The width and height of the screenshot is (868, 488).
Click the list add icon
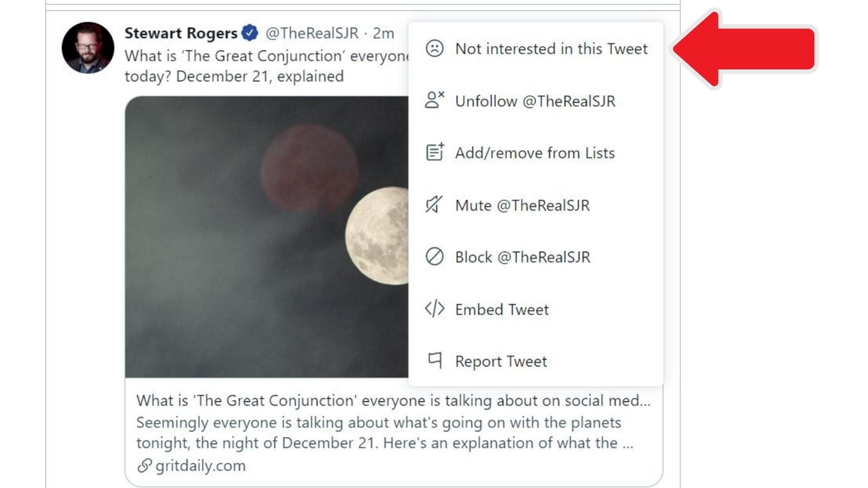tap(435, 152)
